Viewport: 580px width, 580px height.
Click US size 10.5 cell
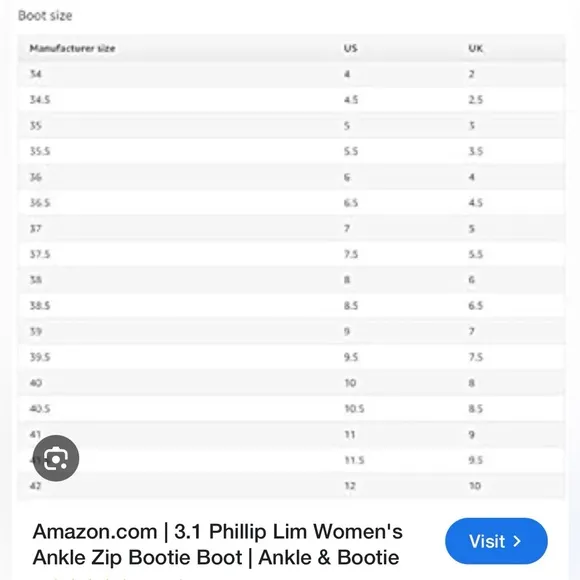(x=354, y=409)
